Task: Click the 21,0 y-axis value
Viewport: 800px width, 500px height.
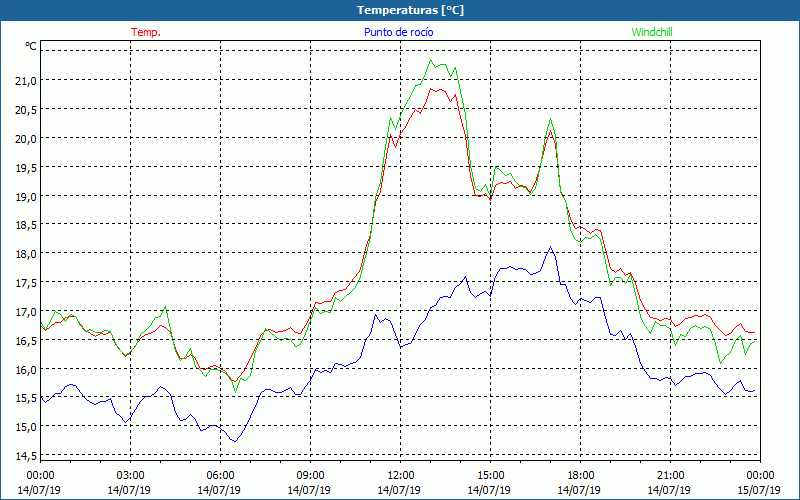Action: tap(26, 80)
